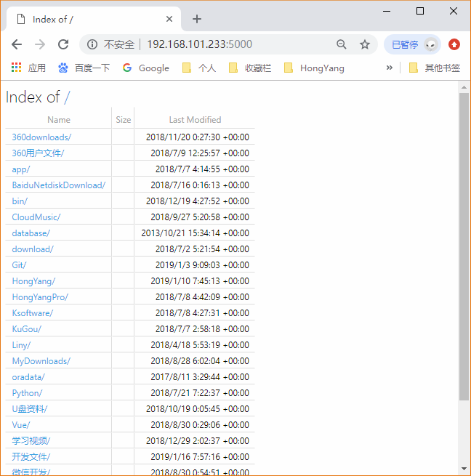Reload the page with the refresh icon

tap(63, 44)
